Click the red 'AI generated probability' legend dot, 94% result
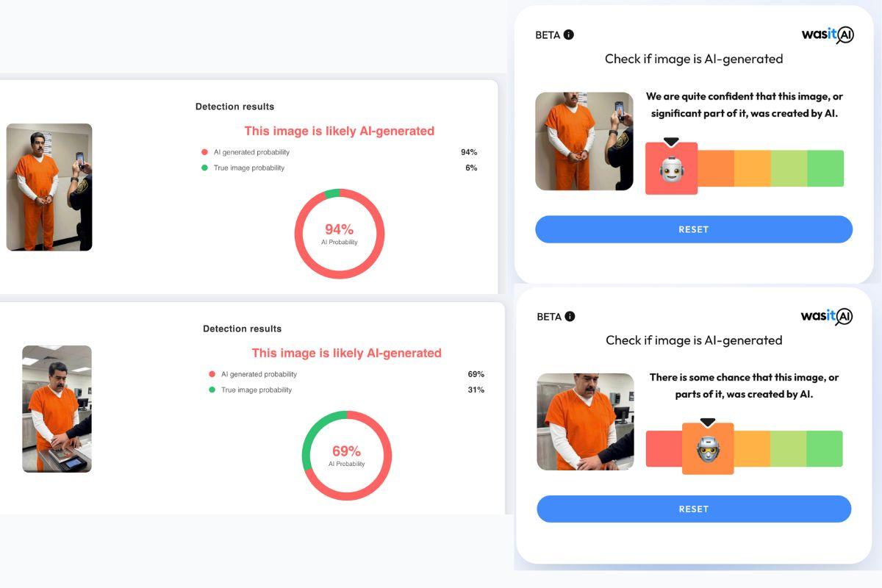The height and width of the screenshot is (588, 882). [205, 152]
